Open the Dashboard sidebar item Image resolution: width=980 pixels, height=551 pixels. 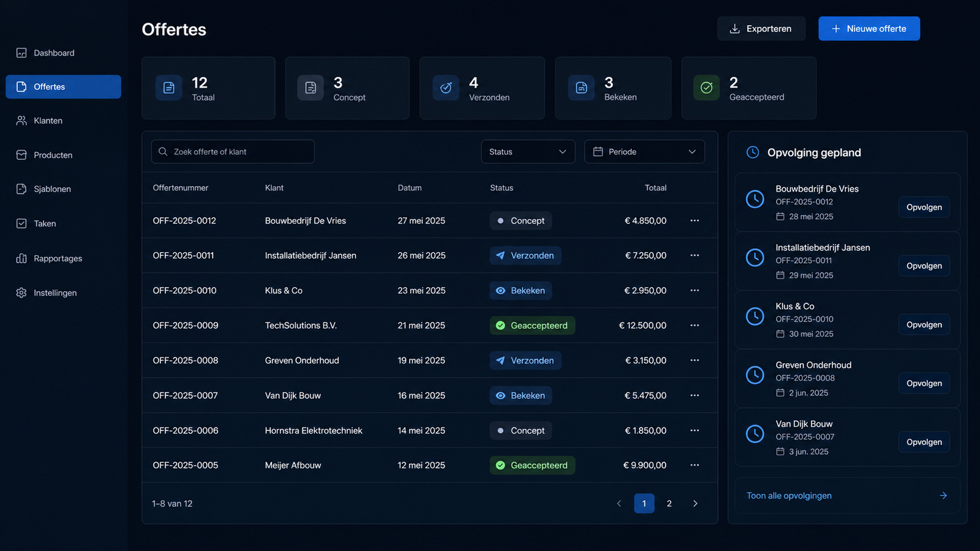[63, 53]
